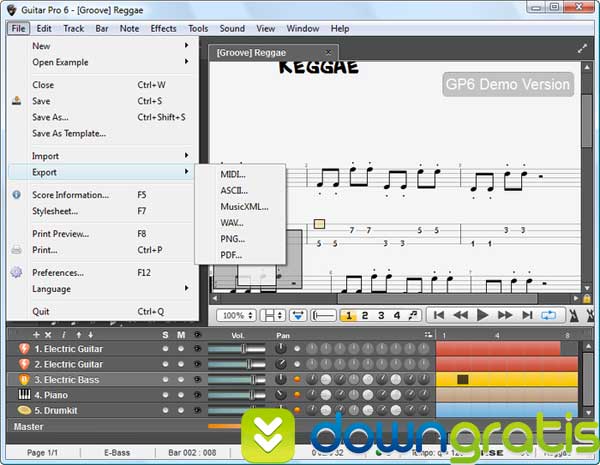Screen dimensions: 600x465
Task: Click the Electric Guitar 2 pick icon
Action: coord(24,364)
